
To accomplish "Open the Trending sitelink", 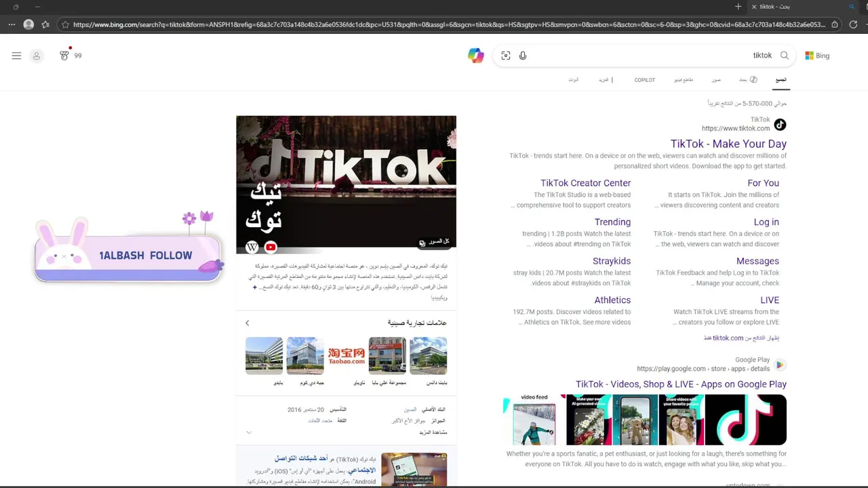I will coord(612,222).
